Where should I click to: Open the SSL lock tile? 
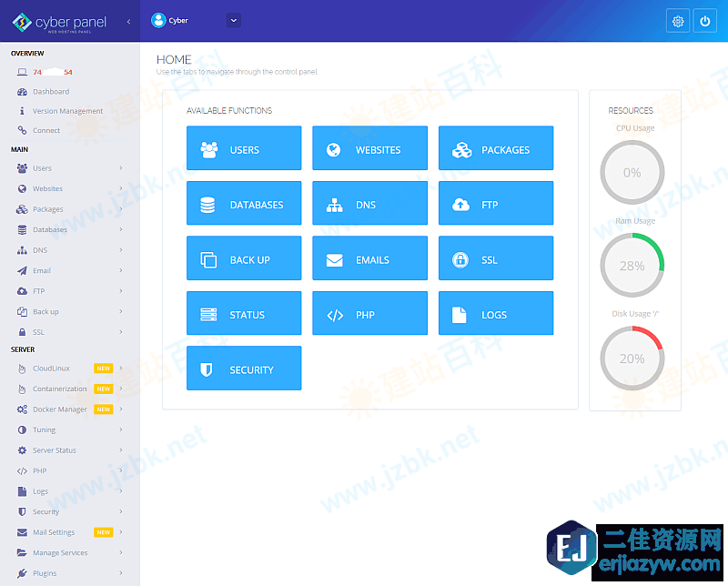click(x=496, y=260)
